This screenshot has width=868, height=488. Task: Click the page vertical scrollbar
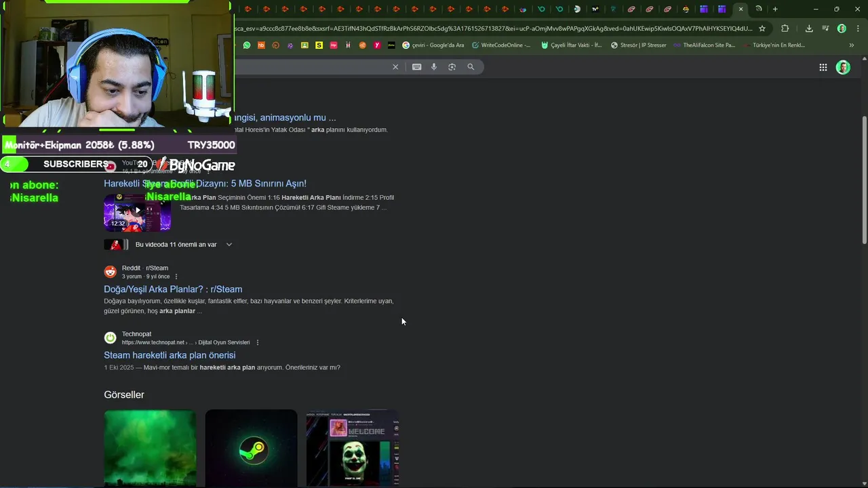click(864, 180)
